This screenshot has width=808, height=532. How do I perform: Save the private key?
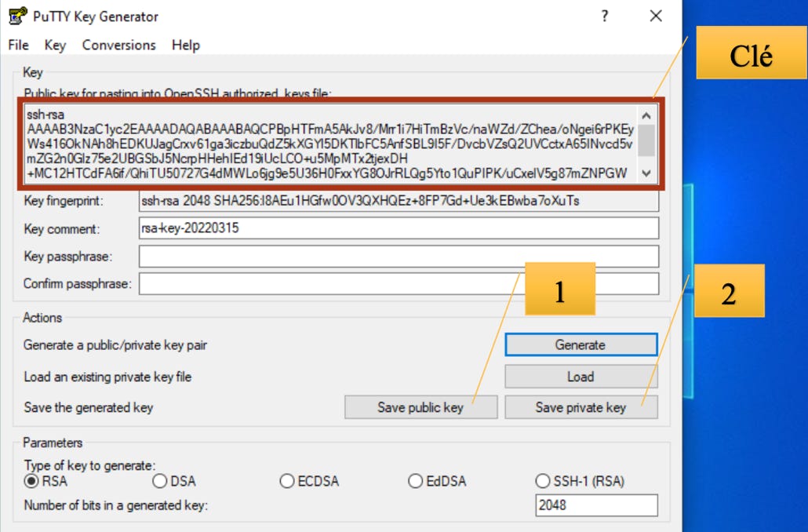click(x=581, y=406)
